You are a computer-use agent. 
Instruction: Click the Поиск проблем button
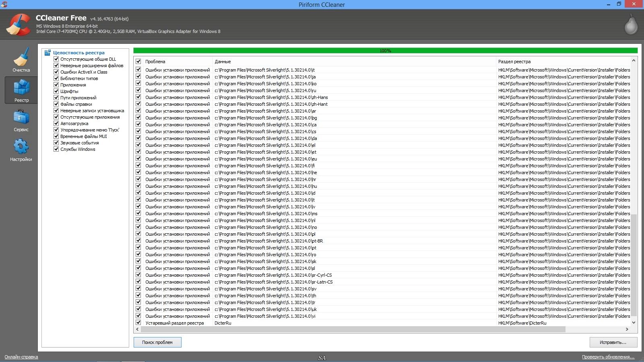pos(157,342)
